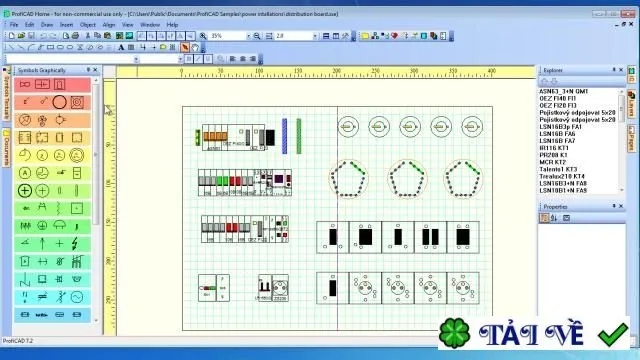Click the red heart toolbar icon
Screen dimensions: 640x360
[394, 36]
